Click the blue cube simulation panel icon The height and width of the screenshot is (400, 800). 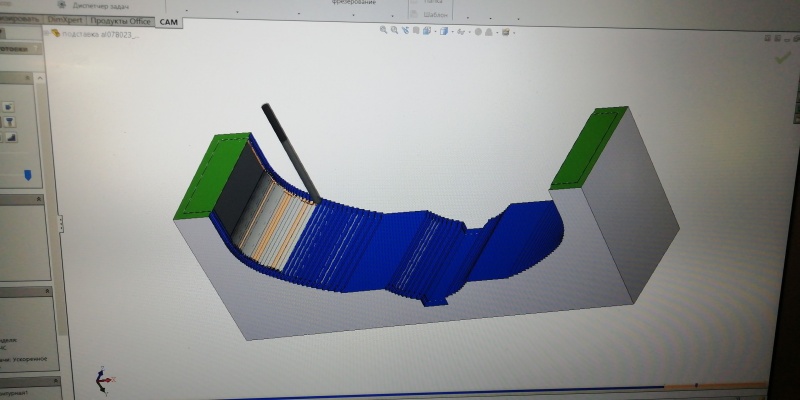(8, 107)
